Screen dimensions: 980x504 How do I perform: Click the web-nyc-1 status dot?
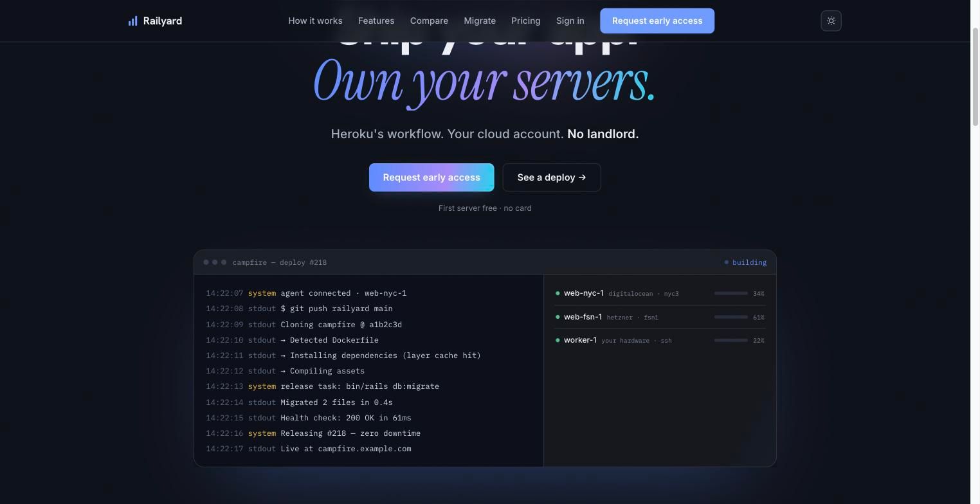pos(558,293)
